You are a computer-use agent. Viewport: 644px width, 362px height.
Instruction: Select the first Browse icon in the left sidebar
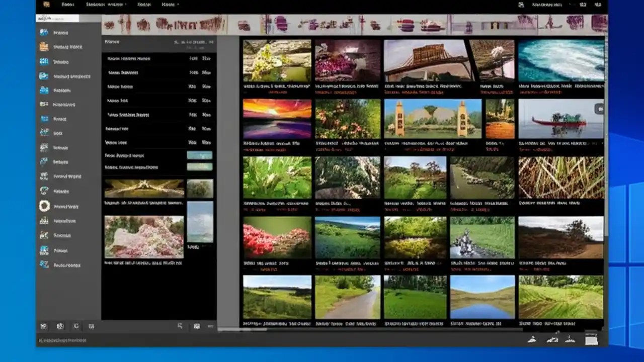pos(44,32)
